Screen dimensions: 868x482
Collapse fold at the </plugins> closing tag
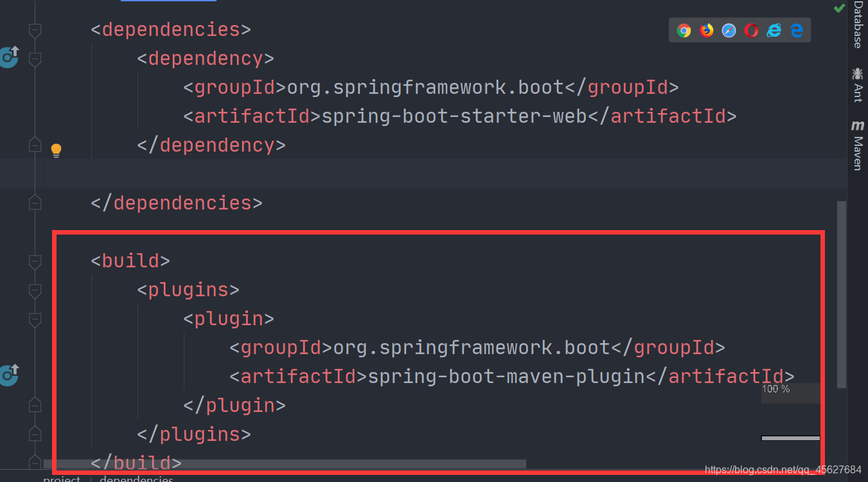[35, 434]
